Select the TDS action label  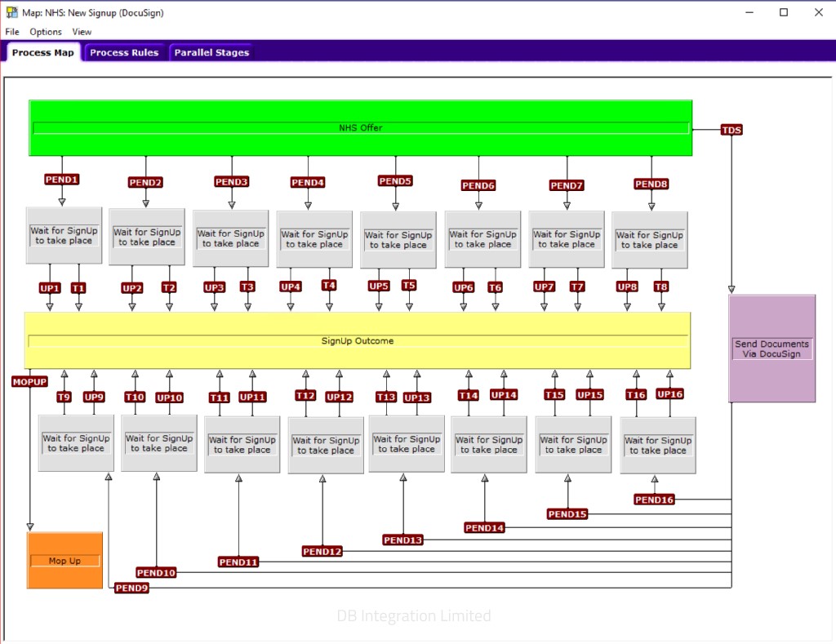point(731,130)
